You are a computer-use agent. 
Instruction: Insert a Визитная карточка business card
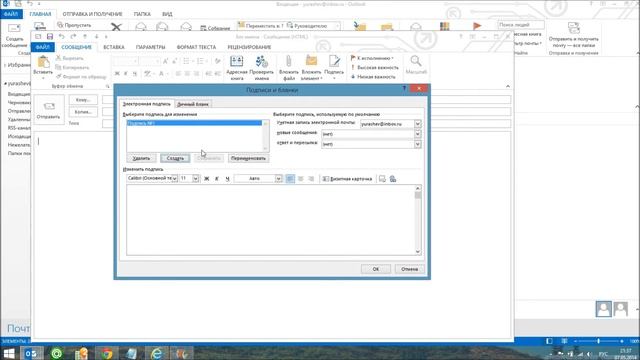click(x=347, y=179)
